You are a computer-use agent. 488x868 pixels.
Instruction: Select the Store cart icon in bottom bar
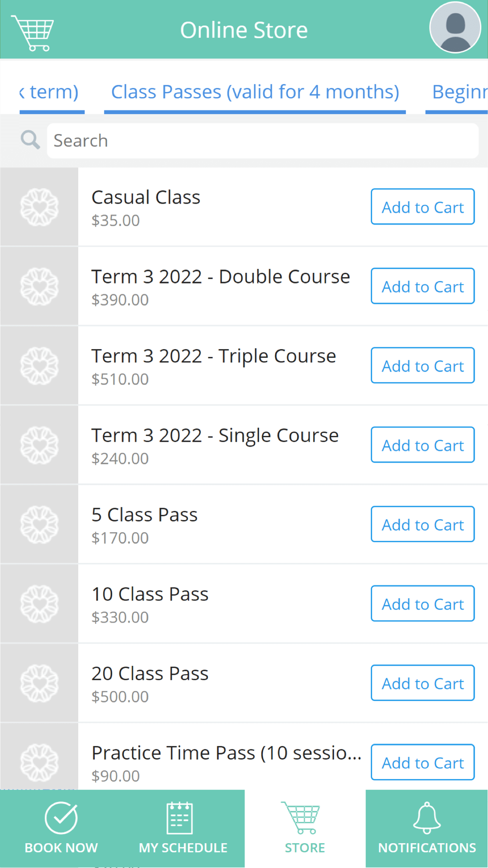point(301,817)
